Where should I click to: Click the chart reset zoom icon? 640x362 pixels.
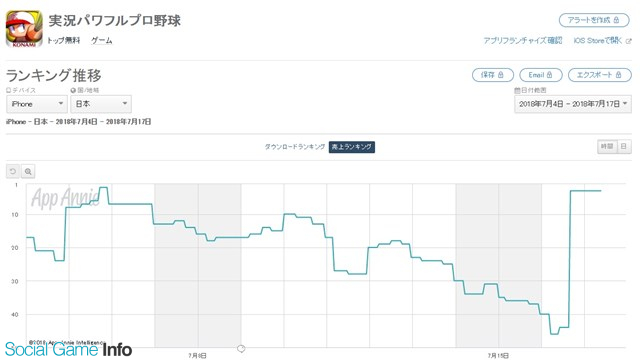click(13, 171)
